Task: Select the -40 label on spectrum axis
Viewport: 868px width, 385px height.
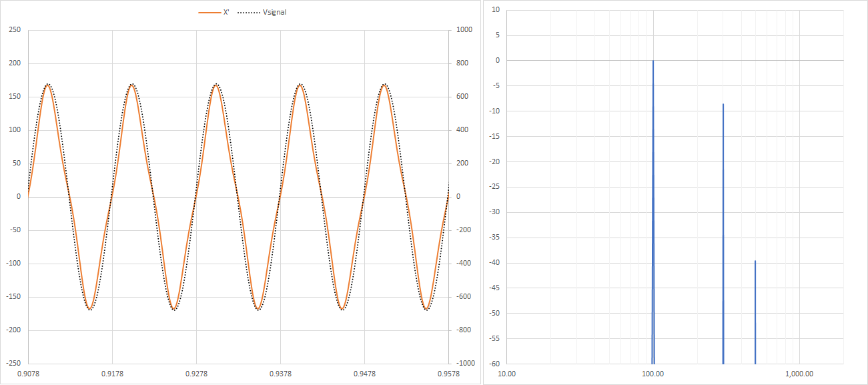Action: 494,262
